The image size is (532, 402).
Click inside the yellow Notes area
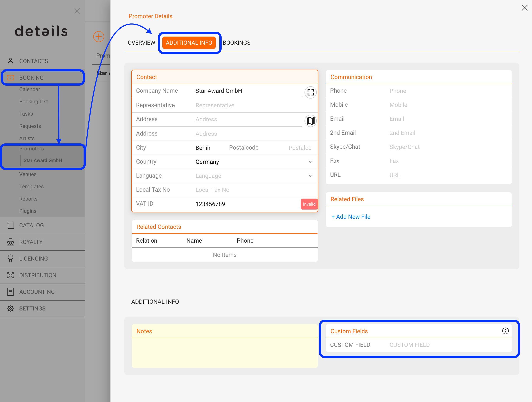225,353
